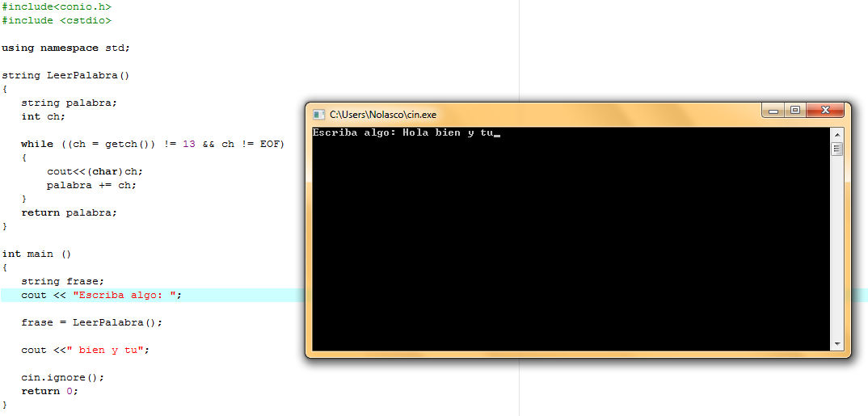Click the console text 'Escriba algo: Hola bien y tu'
The width and height of the screenshot is (868, 416).
click(x=402, y=132)
